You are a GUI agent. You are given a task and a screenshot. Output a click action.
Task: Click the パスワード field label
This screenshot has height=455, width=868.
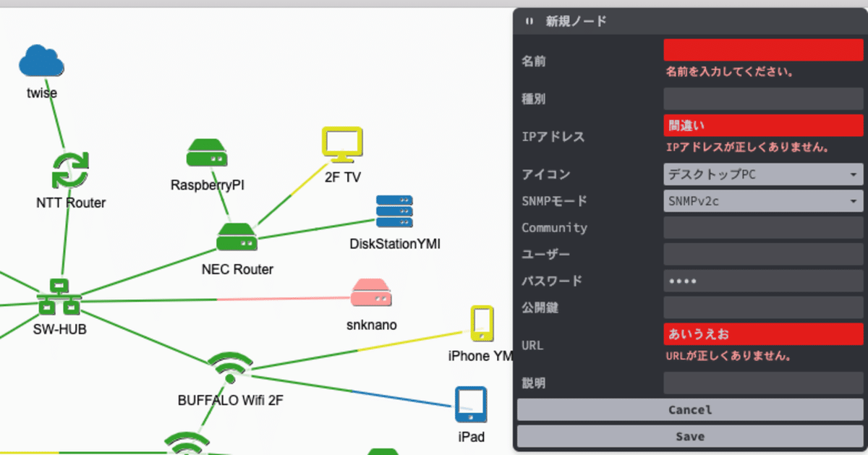(x=553, y=281)
